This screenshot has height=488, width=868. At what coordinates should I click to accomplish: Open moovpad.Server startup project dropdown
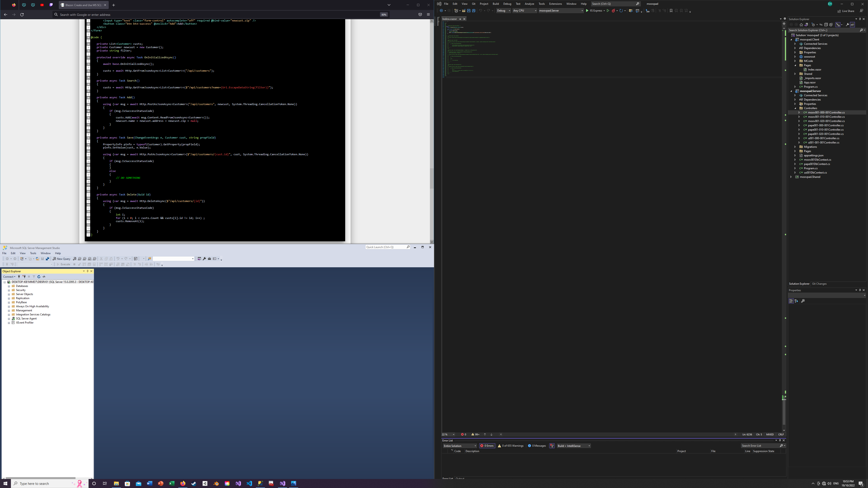(561, 11)
